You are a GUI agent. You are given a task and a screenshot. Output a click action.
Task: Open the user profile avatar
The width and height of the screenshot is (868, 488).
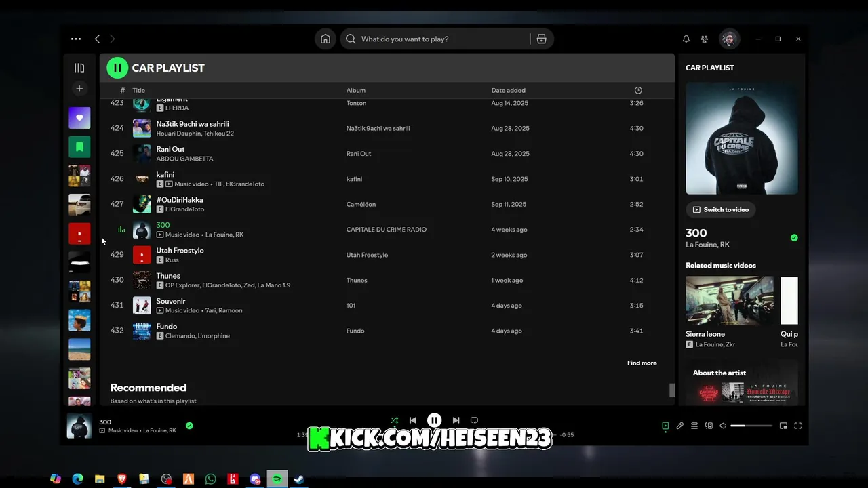(x=729, y=39)
